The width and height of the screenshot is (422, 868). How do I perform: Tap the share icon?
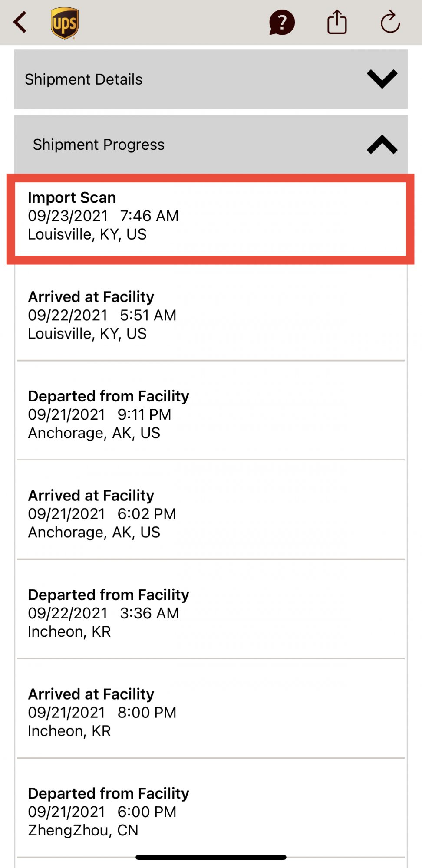(x=337, y=22)
